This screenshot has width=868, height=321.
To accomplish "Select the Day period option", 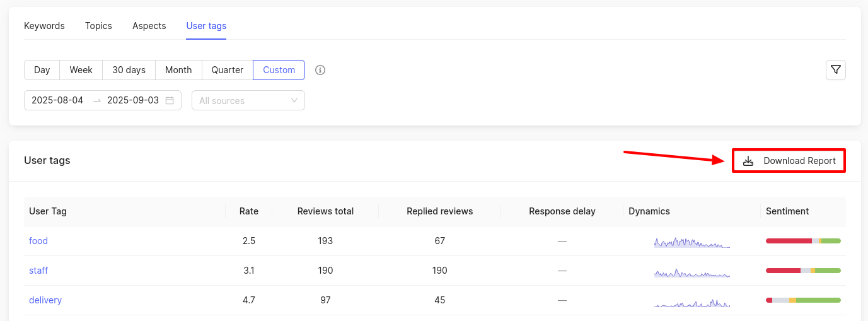I will 42,70.
